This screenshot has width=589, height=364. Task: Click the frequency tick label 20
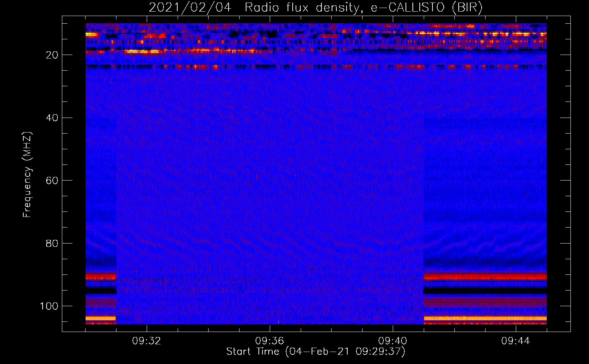[52, 55]
